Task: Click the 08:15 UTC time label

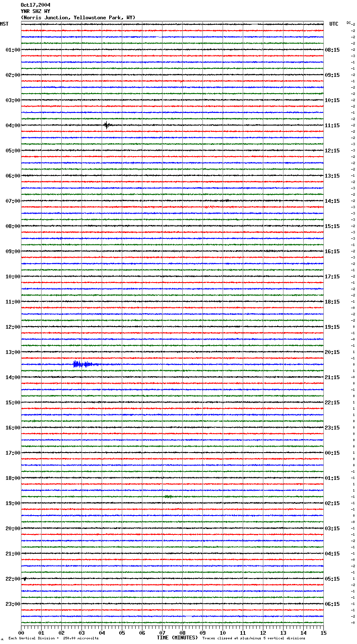Action: pos(332,50)
